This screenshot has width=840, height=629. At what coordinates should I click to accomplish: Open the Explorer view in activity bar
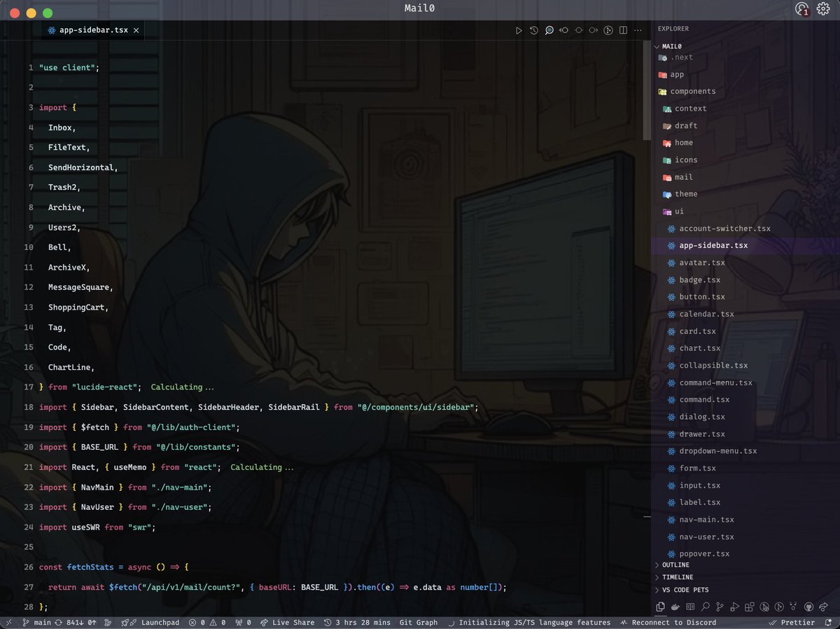[x=660, y=607]
